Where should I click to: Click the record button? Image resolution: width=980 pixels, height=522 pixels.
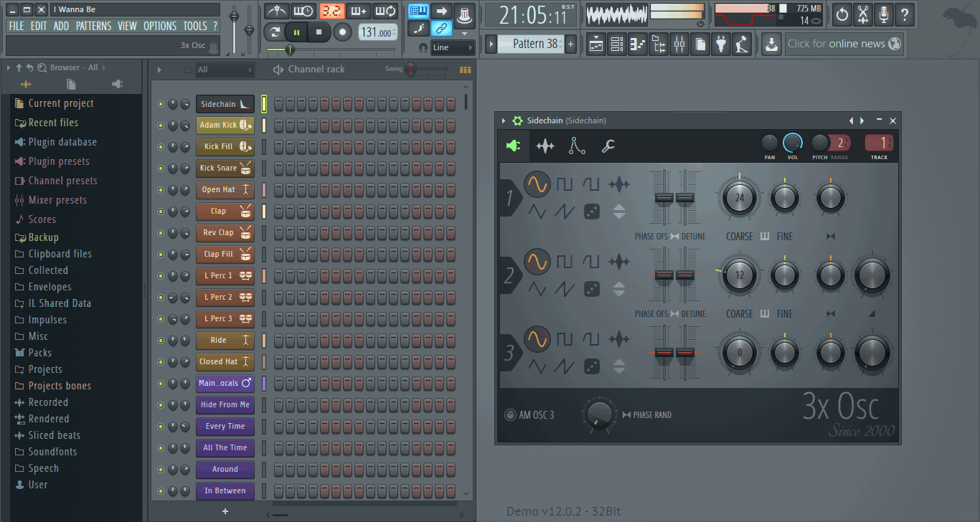pos(342,32)
